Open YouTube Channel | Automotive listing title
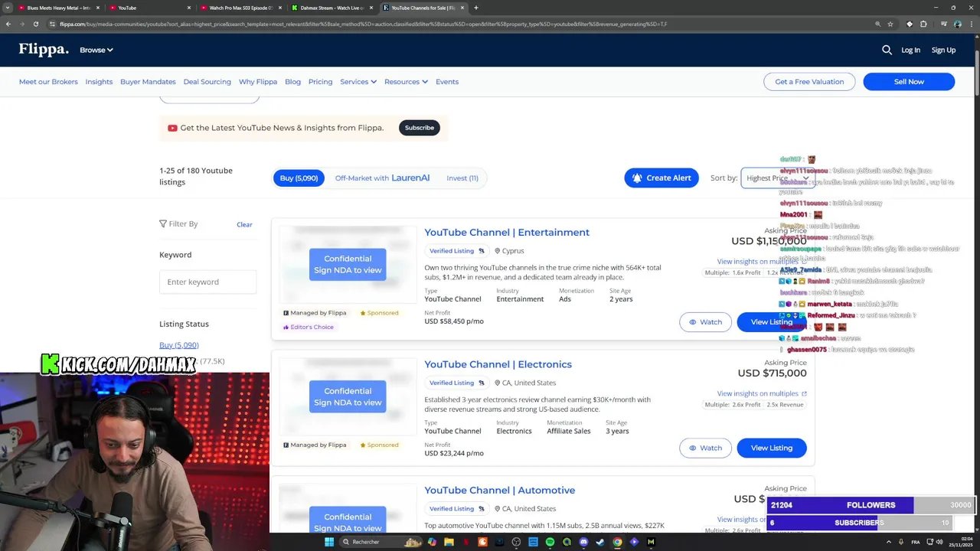The image size is (980, 551). point(499,491)
